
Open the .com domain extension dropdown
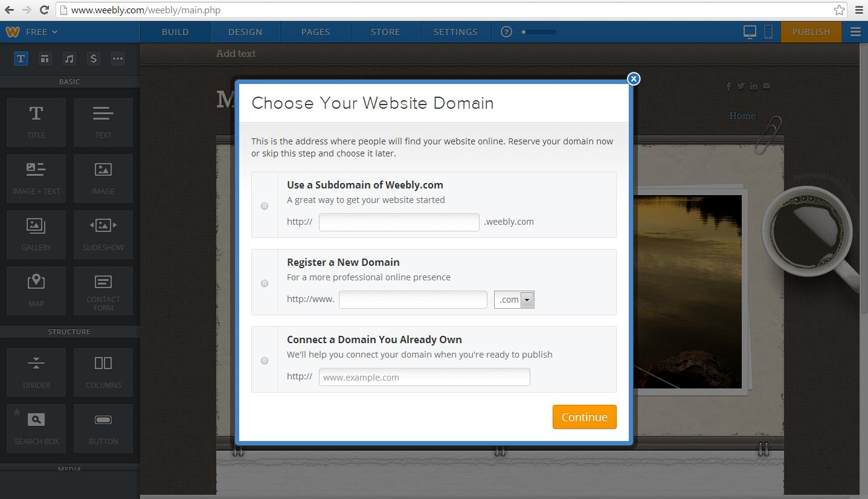click(514, 300)
